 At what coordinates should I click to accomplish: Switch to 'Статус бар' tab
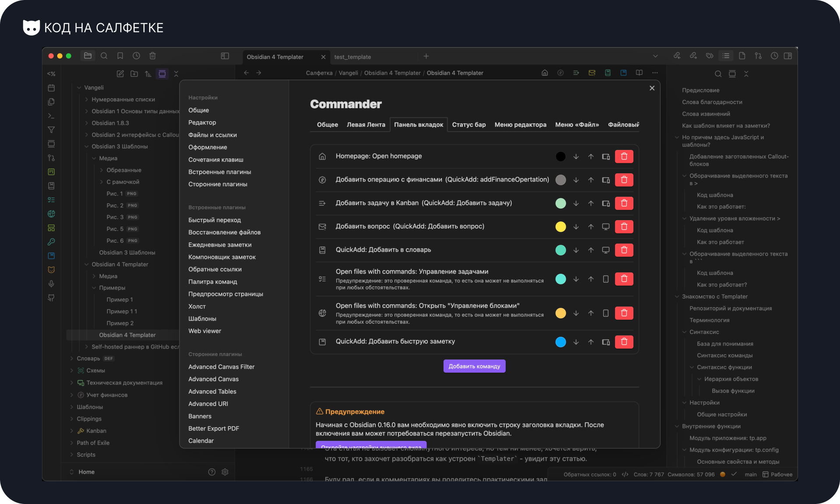tap(469, 125)
